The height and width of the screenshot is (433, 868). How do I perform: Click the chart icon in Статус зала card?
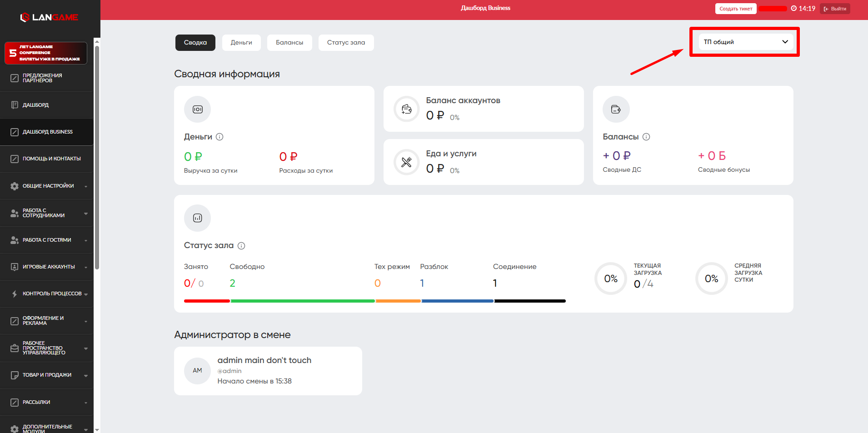(x=197, y=218)
